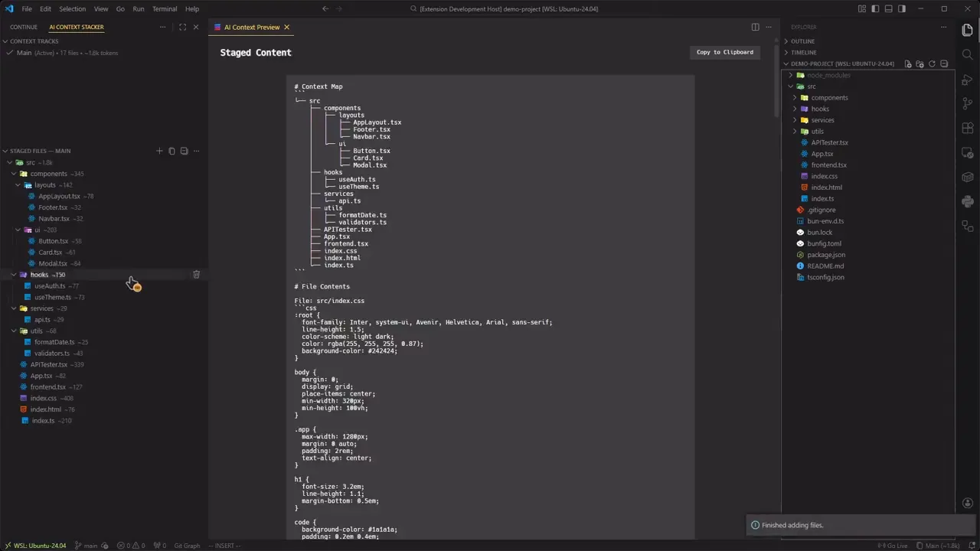980x551 pixels.
Task: Click main branch in the status bar
Action: coord(87,546)
